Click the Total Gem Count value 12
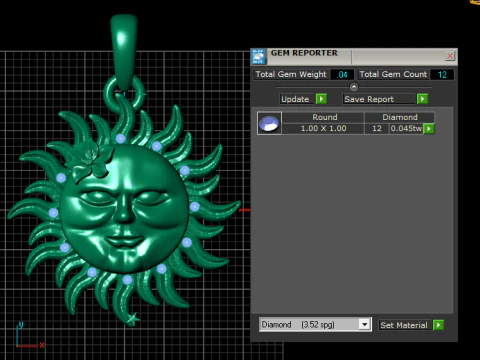 pyautogui.click(x=442, y=75)
